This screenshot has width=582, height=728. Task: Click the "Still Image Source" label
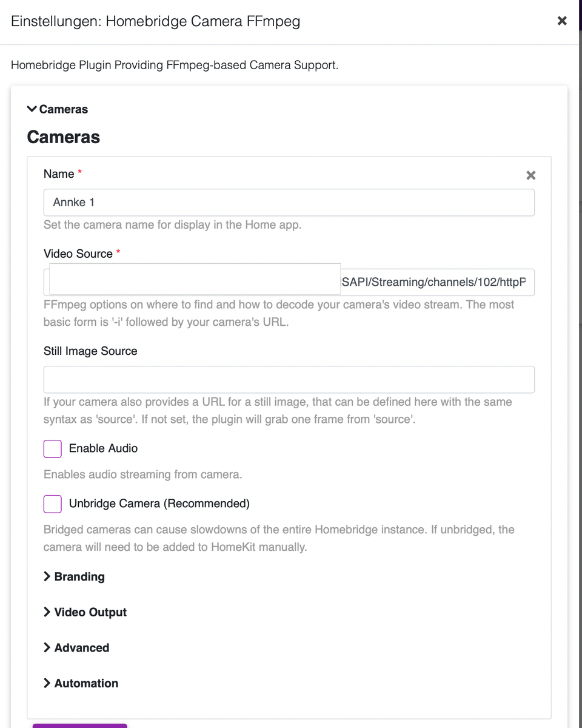click(x=90, y=351)
